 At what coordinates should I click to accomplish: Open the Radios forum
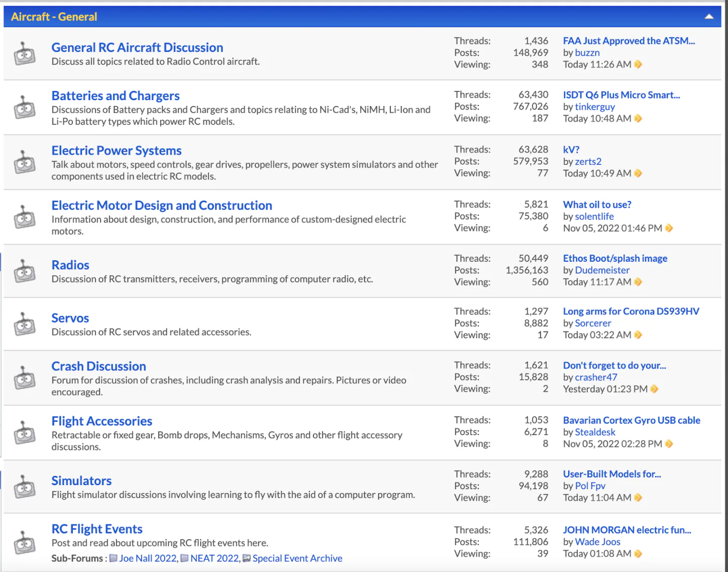pyautogui.click(x=70, y=265)
